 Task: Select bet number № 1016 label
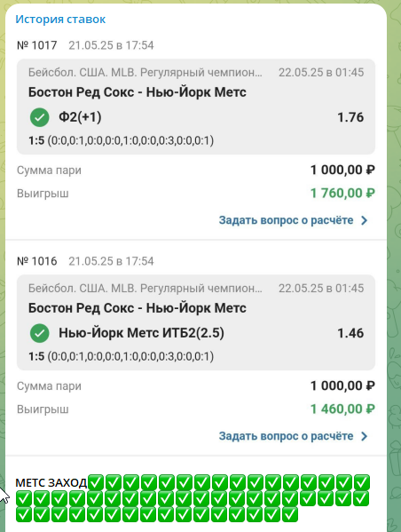pos(37,261)
